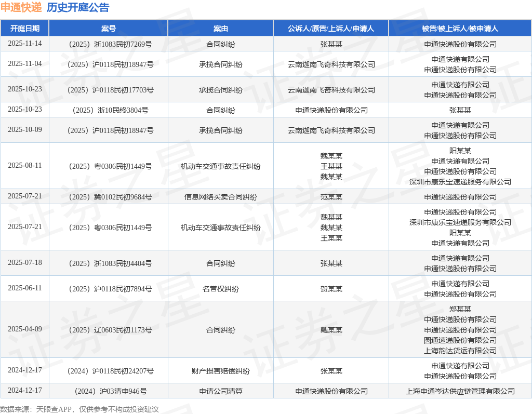Viewport: 532px width, 414px height.
Task: Click plaintiff 张某某 in the 2025-11-14 row
Action: click(x=331, y=44)
